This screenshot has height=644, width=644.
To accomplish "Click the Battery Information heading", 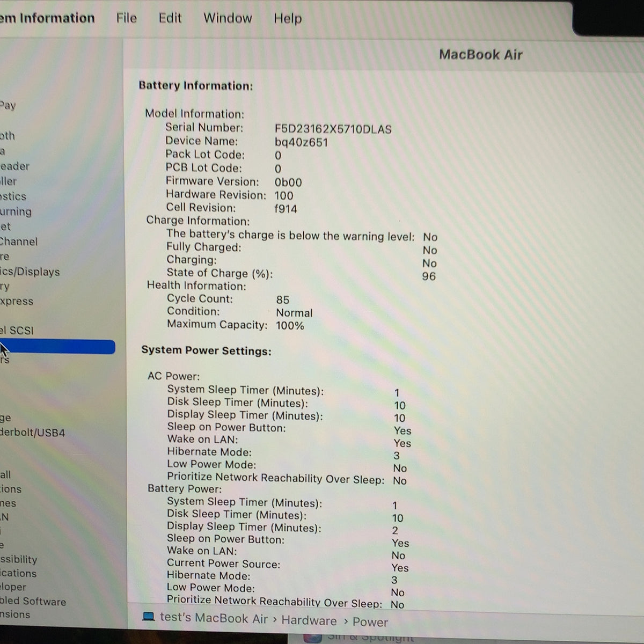I will [x=196, y=86].
